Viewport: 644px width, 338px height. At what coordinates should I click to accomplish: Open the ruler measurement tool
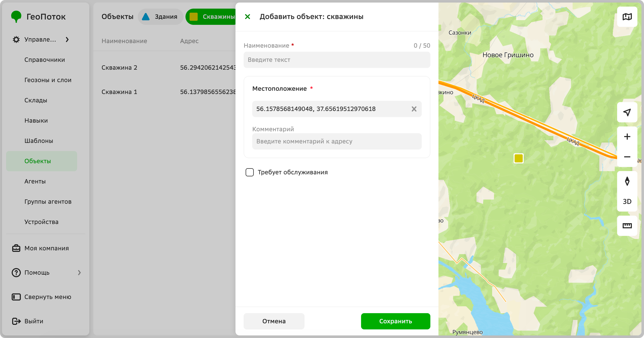[627, 226]
